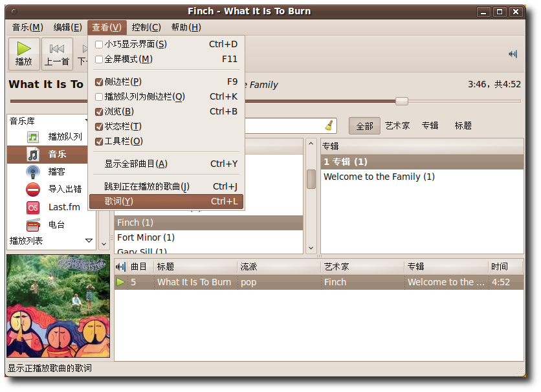Select 歌词 lyrics menu entry
Image resolution: width=541 pixels, height=392 pixels.
[166, 201]
